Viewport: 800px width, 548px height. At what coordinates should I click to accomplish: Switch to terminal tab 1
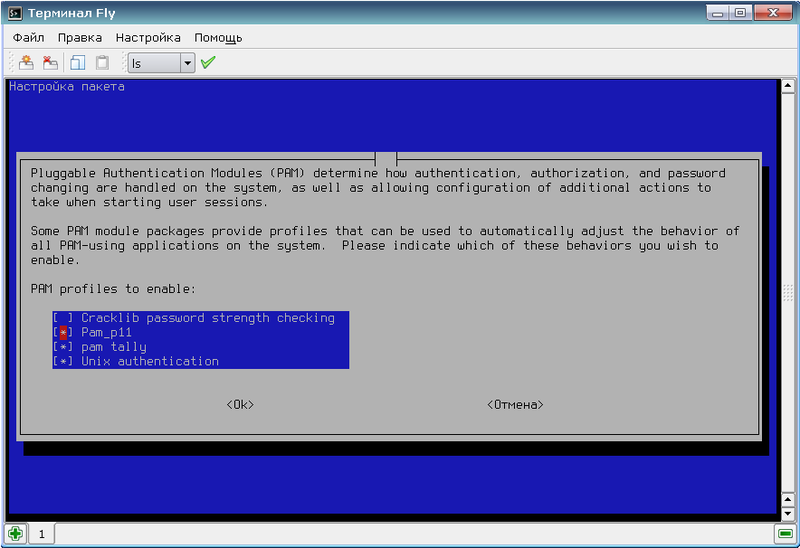point(42,534)
